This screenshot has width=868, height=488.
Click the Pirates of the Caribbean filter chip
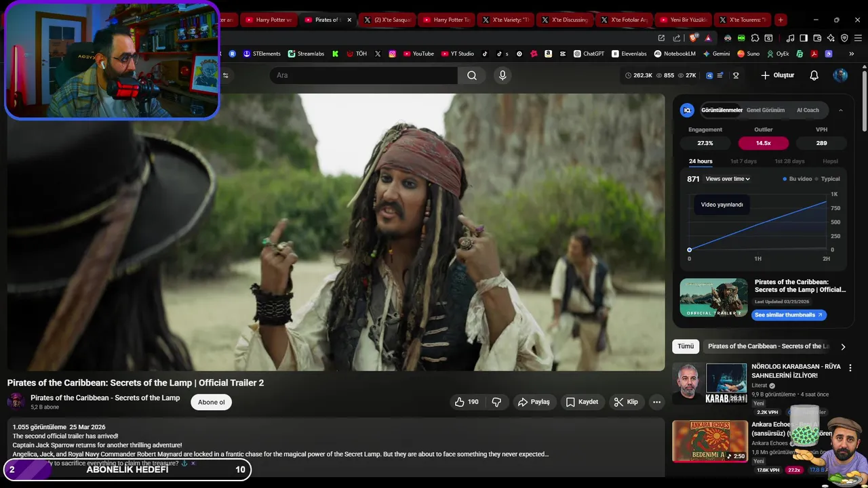768,346
